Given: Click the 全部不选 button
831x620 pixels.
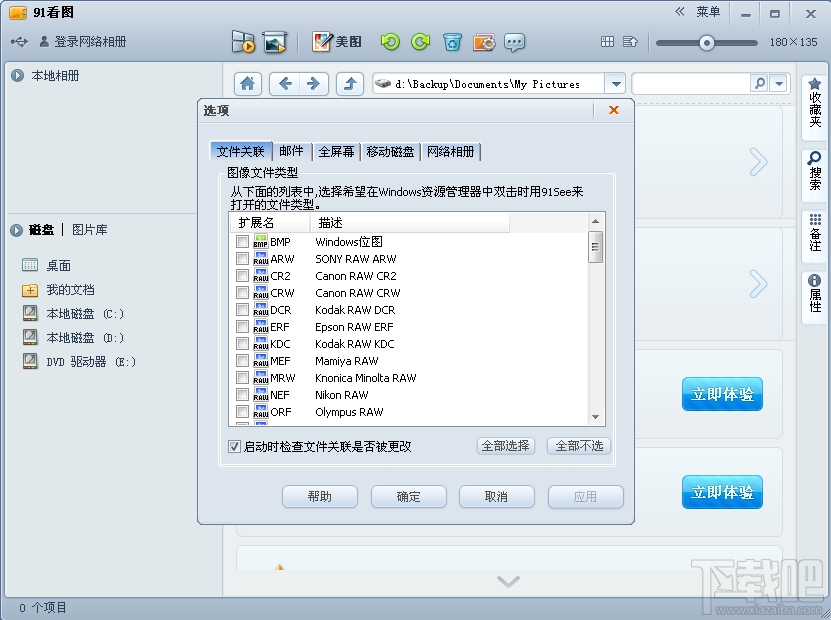Looking at the screenshot, I should 579,446.
